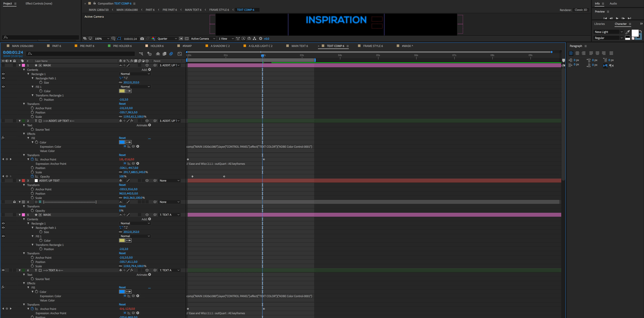This screenshot has height=318, width=644.
Task: Open the Audio panel tab
Action: [613, 4]
